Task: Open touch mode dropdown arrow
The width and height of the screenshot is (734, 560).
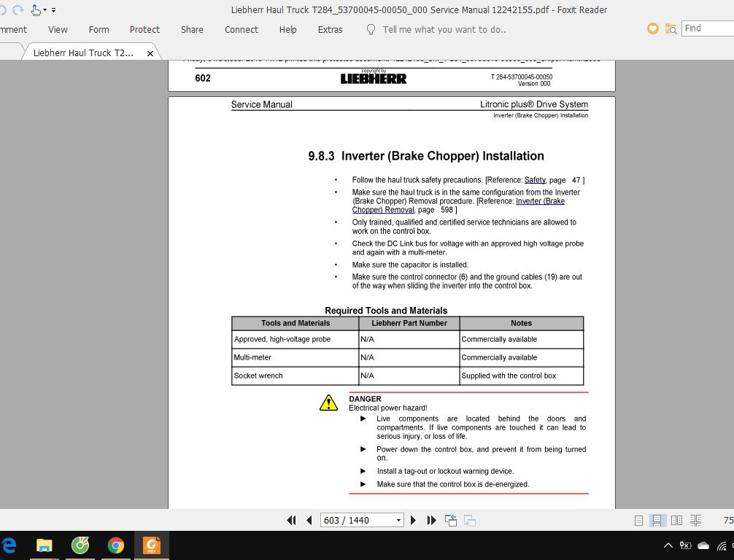Action: 45,9
